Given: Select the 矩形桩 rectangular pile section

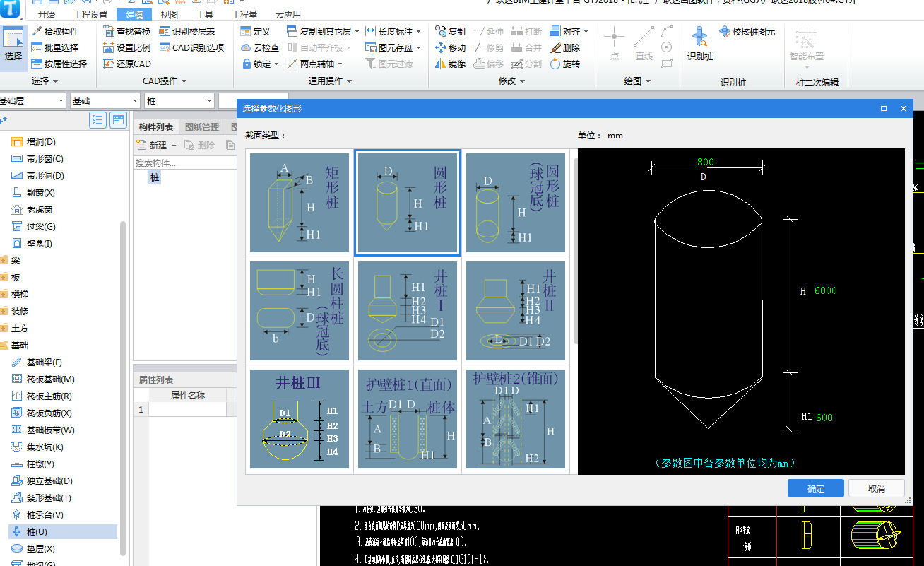Looking at the screenshot, I should (300, 202).
